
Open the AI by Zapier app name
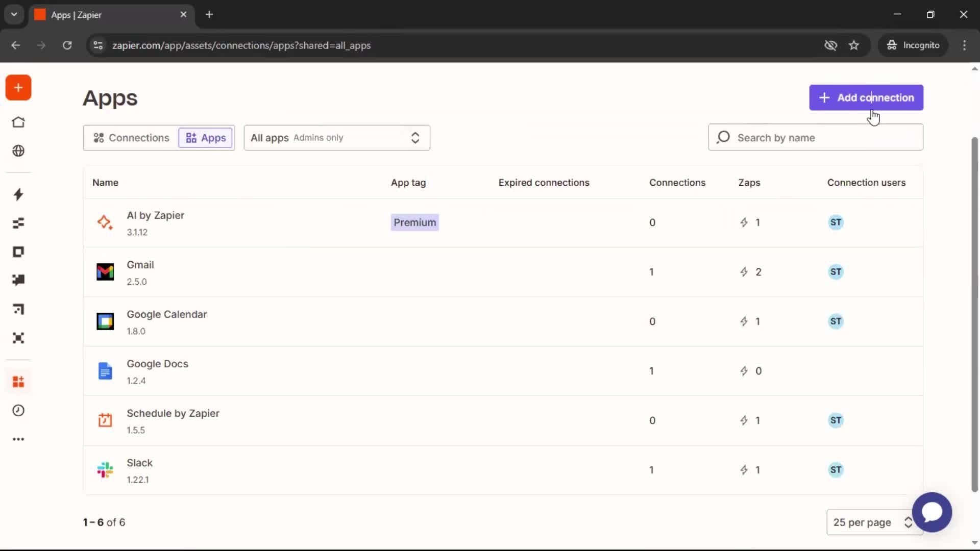[156, 215]
